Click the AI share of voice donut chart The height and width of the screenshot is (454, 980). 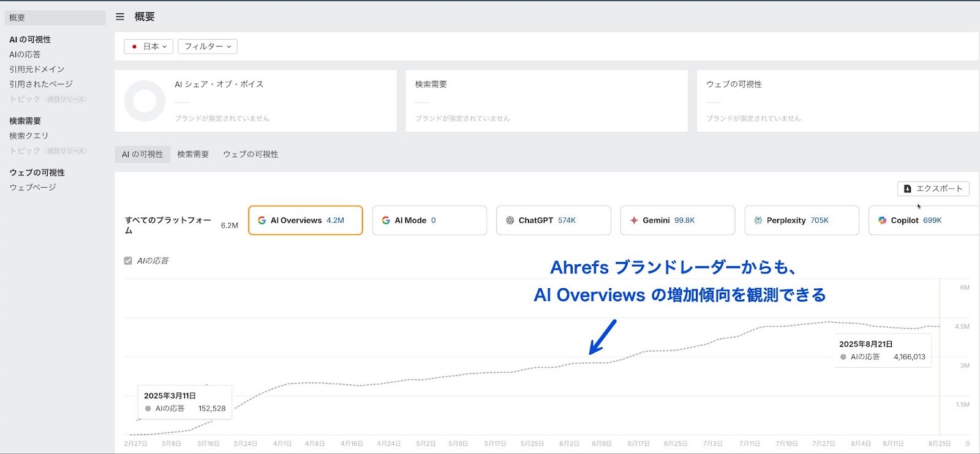click(145, 101)
